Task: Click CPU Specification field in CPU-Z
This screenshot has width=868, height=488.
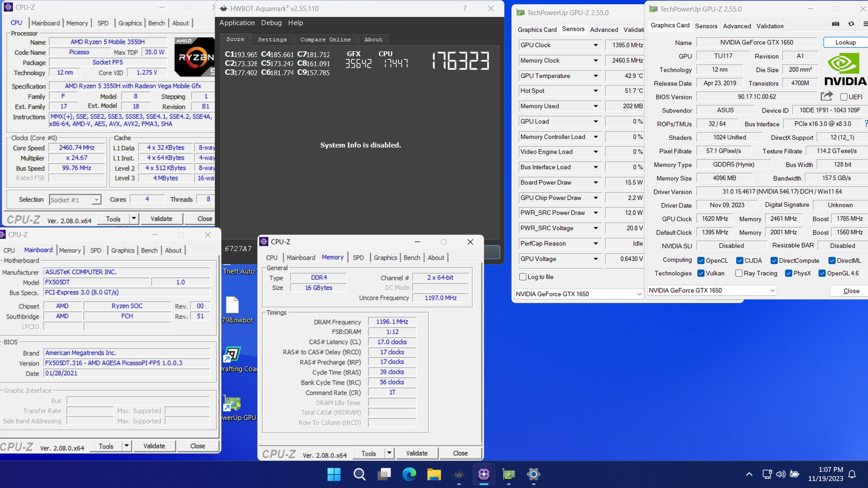Action: [x=132, y=86]
